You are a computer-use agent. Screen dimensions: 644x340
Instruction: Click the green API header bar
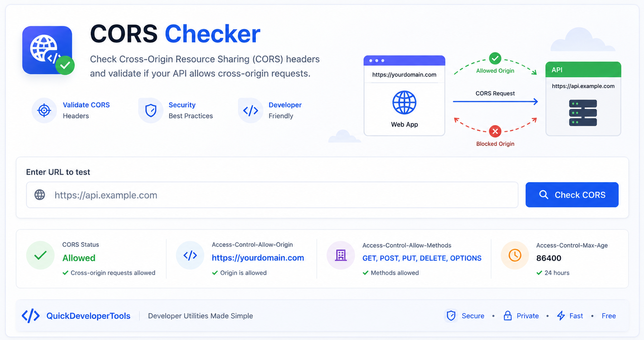583,69
